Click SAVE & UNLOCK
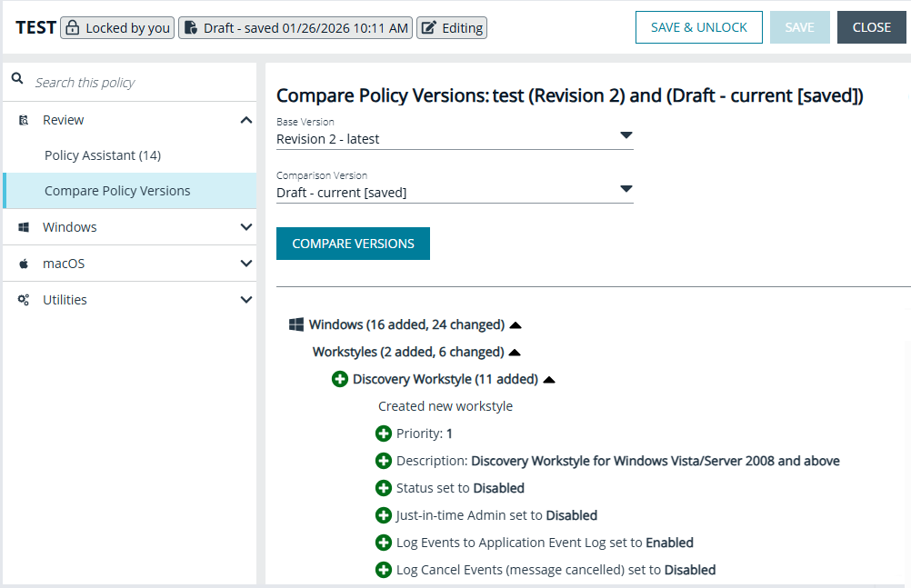This screenshot has width=911, height=588. click(x=698, y=27)
